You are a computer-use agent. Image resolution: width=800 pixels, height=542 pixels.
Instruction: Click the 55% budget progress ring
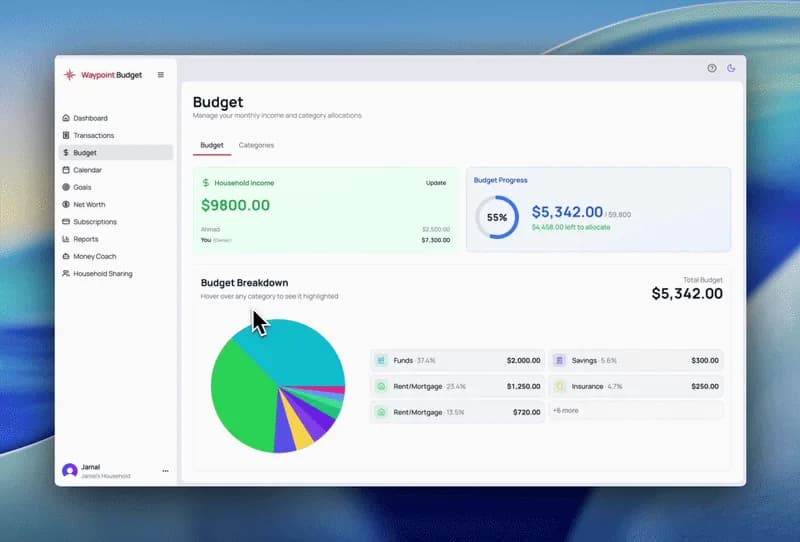click(497, 217)
